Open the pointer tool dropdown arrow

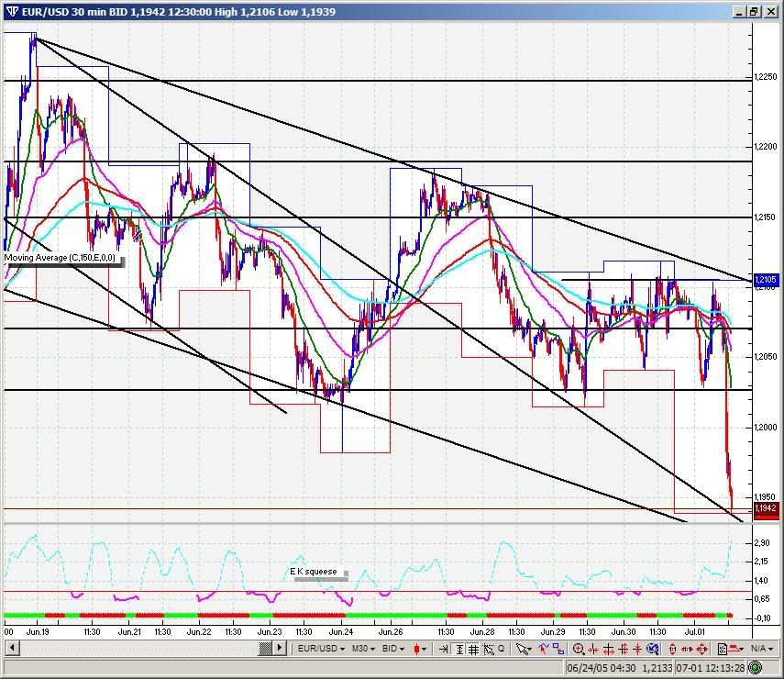(x=529, y=650)
